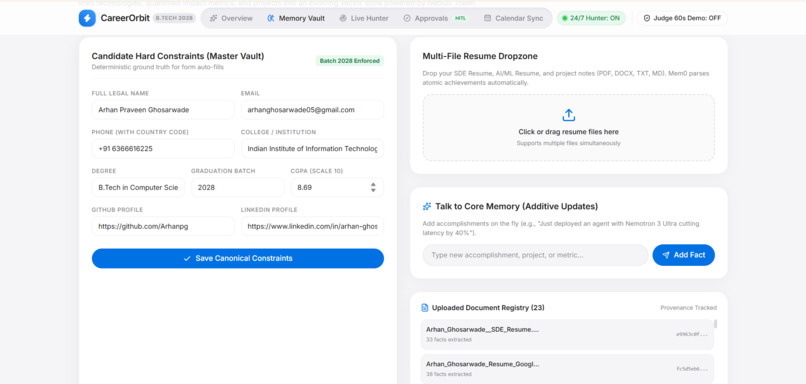Toggle Judge 60s Demo OFF switch

682,18
